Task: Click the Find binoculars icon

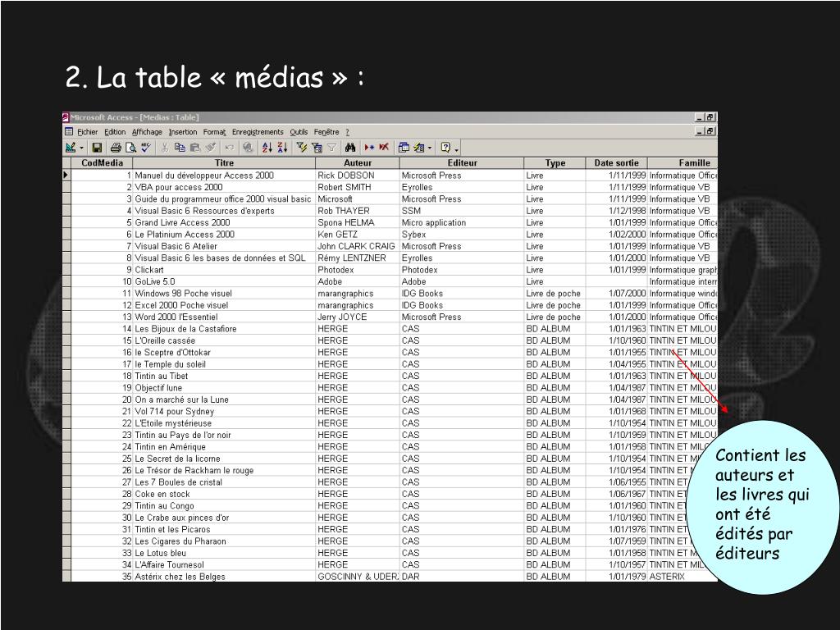Action: [350, 148]
